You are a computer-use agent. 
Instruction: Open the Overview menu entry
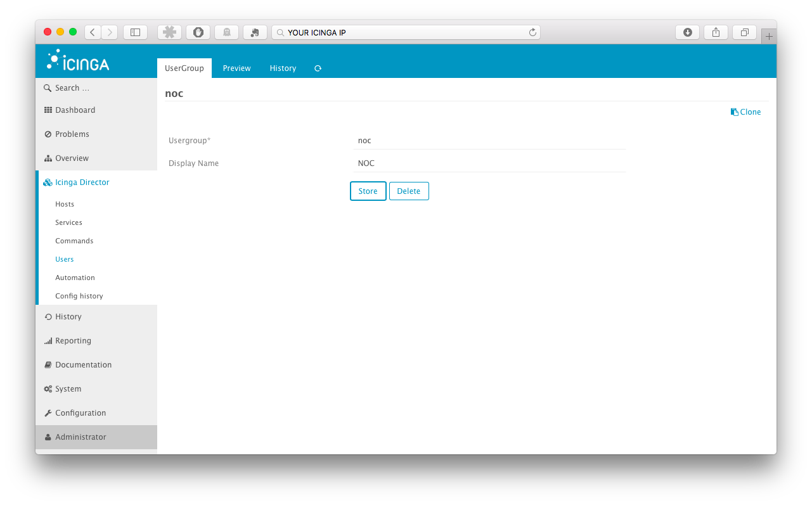click(x=96, y=158)
